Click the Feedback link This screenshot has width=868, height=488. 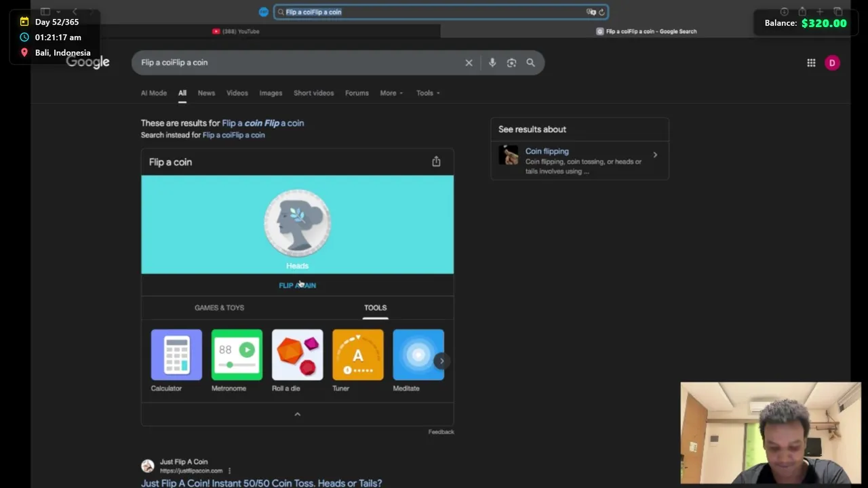[441, 432]
